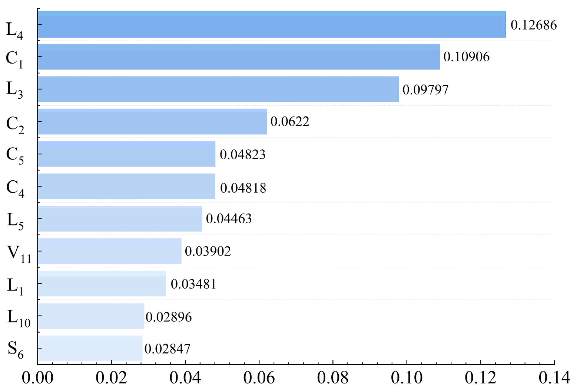Viewport: 576px width, 392px height.
Task: Click the C1 horizontal bar
Action: point(239,57)
